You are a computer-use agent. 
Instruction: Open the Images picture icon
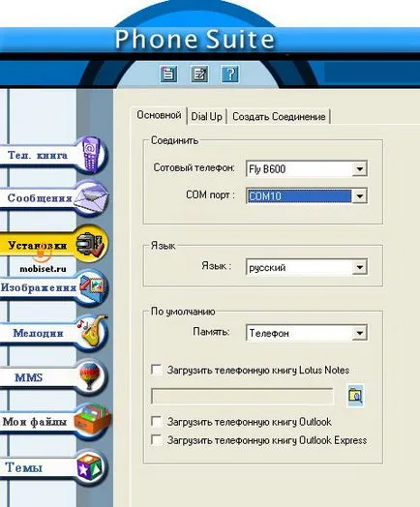point(92,287)
